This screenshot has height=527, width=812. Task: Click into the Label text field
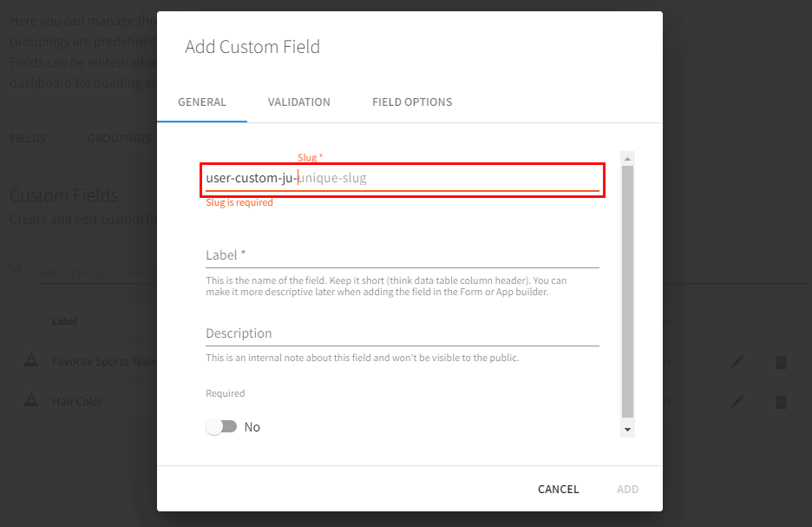[402, 255]
